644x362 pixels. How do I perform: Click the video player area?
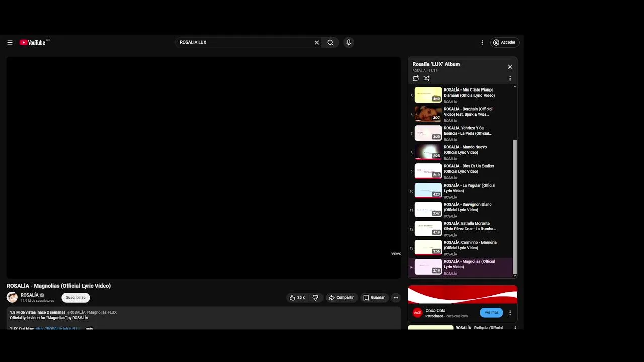204,167
